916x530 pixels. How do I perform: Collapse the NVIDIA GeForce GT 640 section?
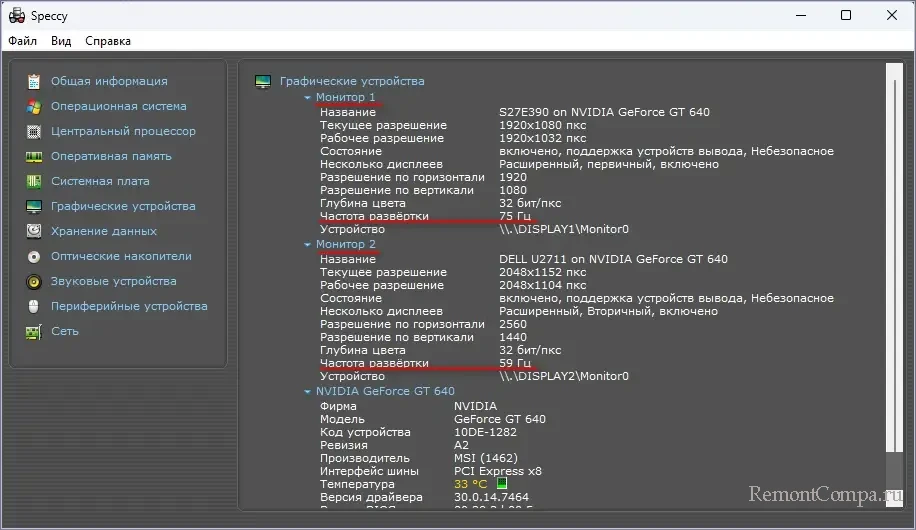pyautogui.click(x=308, y=392)
